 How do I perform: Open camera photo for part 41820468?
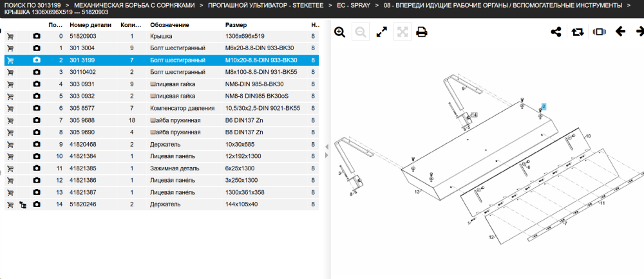click(37, 144)
